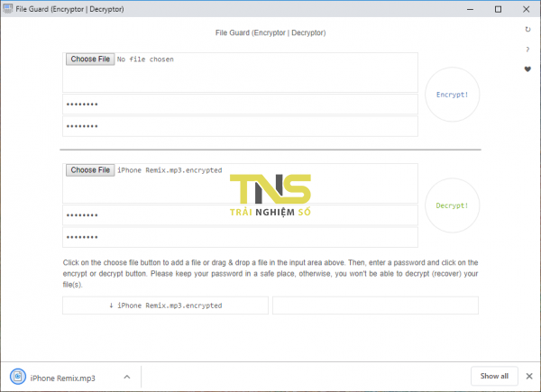Focus the first decryption password field
541x392 pixels.
(240, 215)
